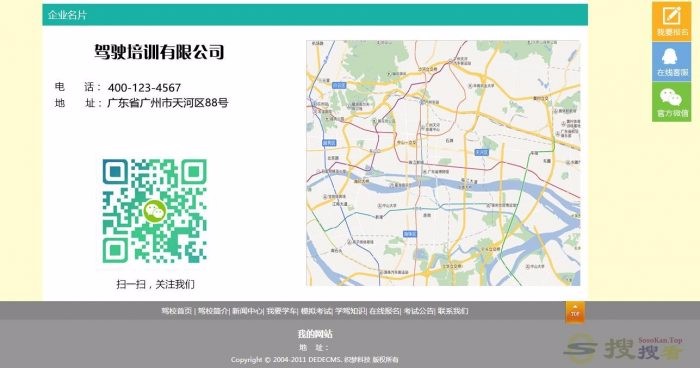Viewport: 700px width, 368px height.
Task: Open 在线报名 footer link
Action: click(x=384, y=311)
